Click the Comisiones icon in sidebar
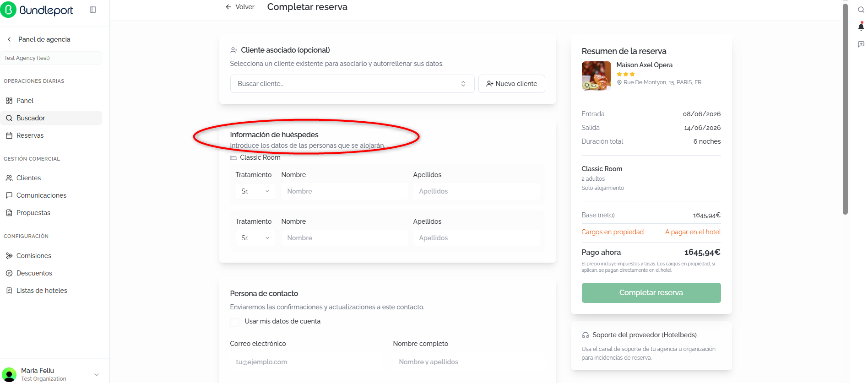The height and width of the screenshot is (383, 868). point(9,256)
